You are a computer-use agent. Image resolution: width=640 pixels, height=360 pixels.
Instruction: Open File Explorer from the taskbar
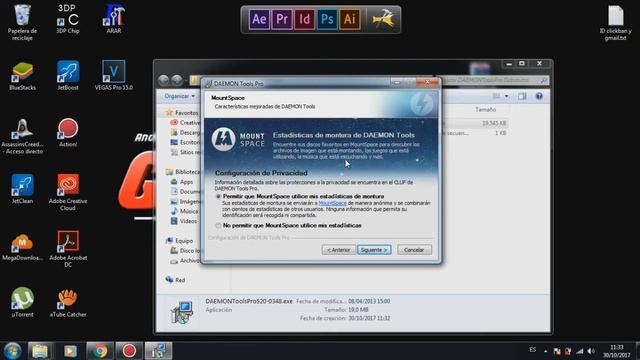tap(40, 351)
